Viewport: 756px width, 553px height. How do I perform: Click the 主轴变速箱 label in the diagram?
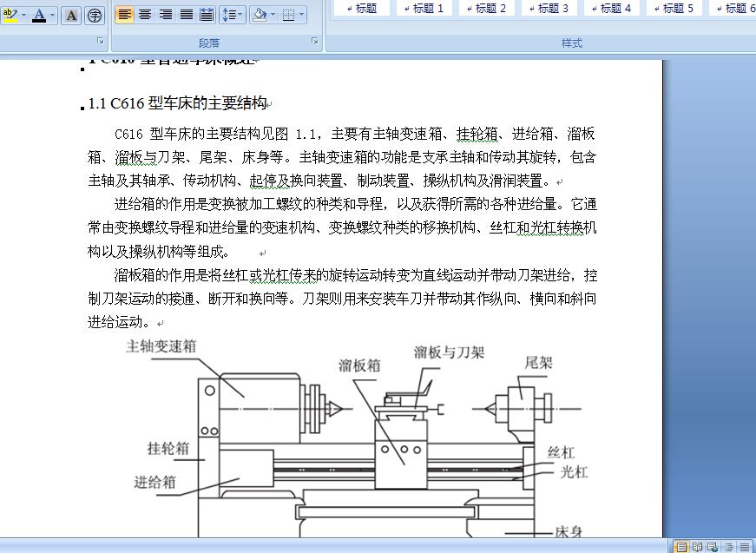pos(161,346)
